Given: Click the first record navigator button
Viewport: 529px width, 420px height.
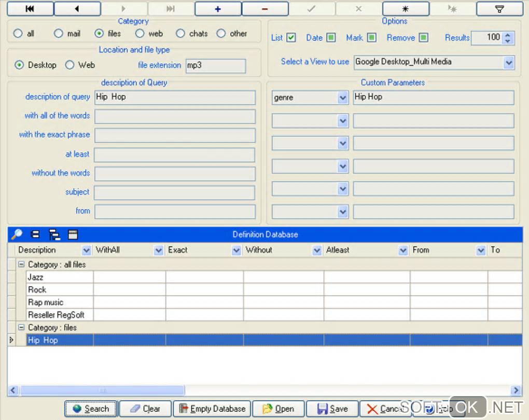Looking at the screenshot, I should 30,9.
